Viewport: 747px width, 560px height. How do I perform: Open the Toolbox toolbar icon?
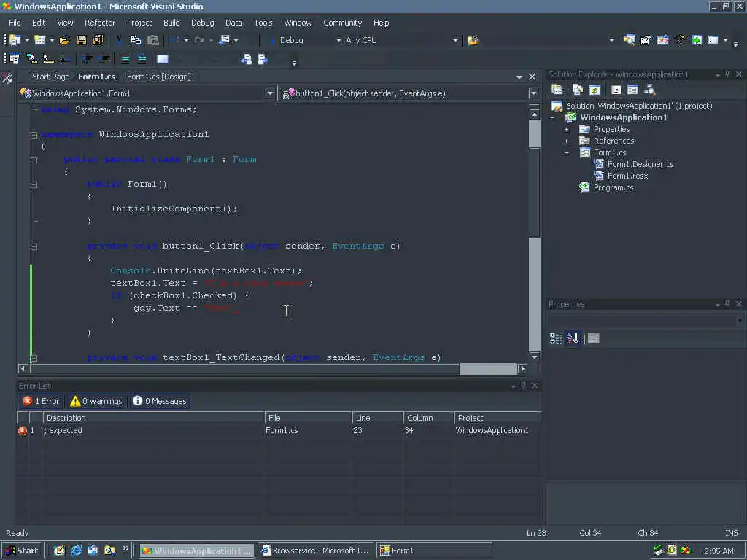(680, 41)
